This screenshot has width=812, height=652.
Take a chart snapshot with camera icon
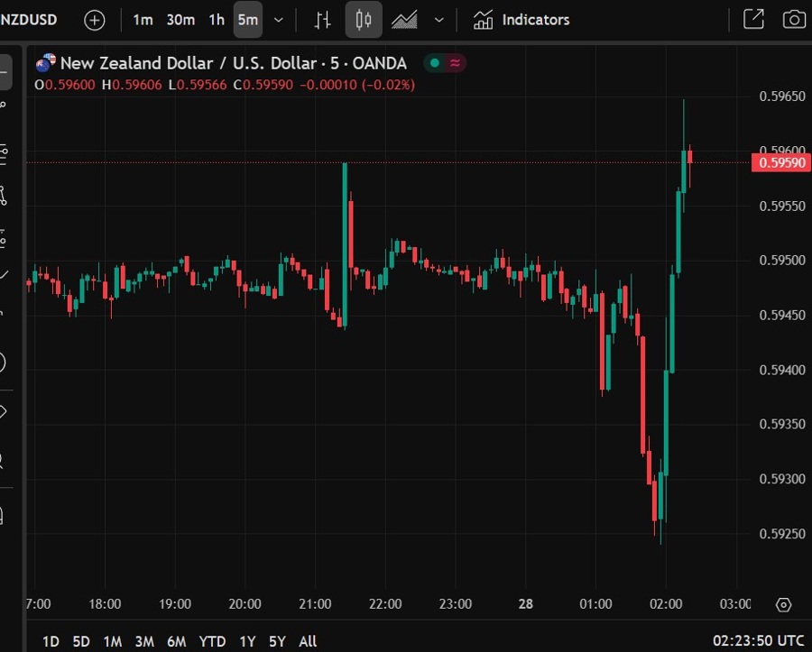tap(793, 19)
